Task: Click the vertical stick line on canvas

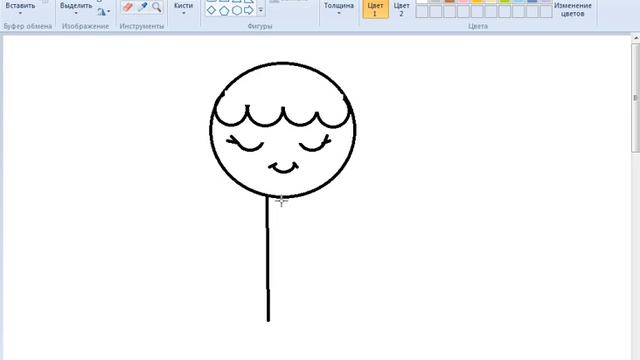Action: click(x=268, y=259)
